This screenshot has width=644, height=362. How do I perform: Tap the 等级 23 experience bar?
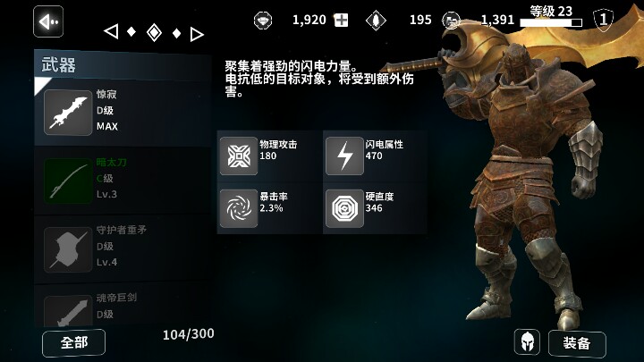551,22
